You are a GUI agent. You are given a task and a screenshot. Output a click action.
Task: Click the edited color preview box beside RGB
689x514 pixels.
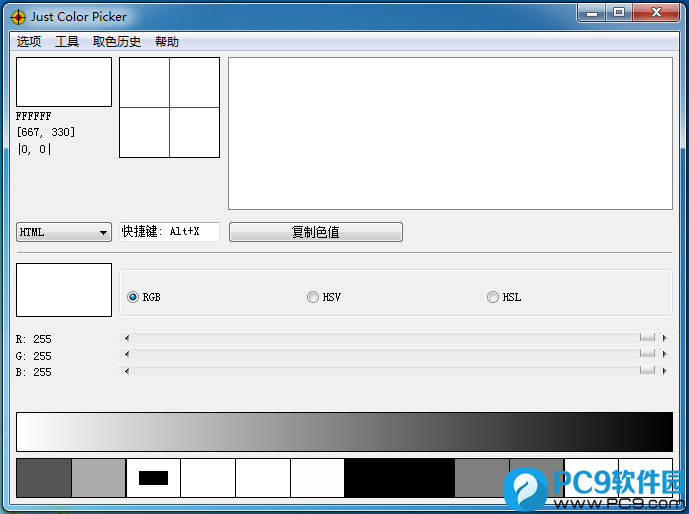tap(64, 290)
